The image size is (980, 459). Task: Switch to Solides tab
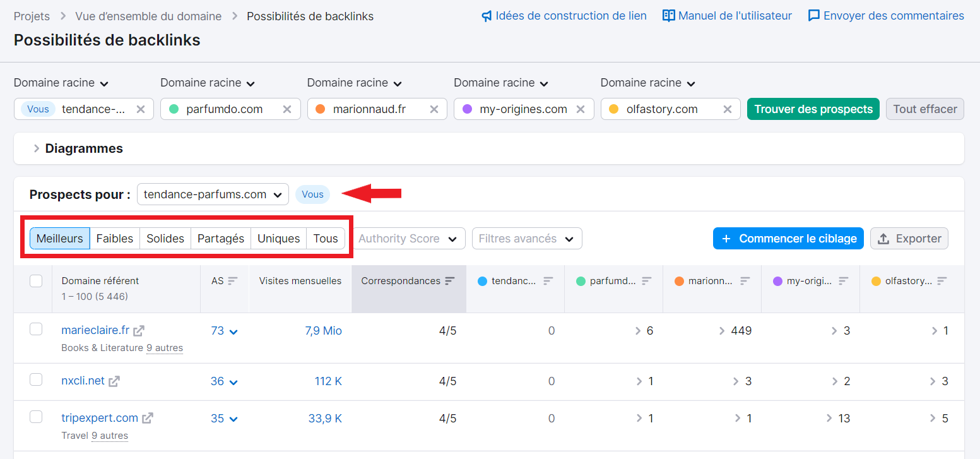pyautogui.click(x=165, y=239)
